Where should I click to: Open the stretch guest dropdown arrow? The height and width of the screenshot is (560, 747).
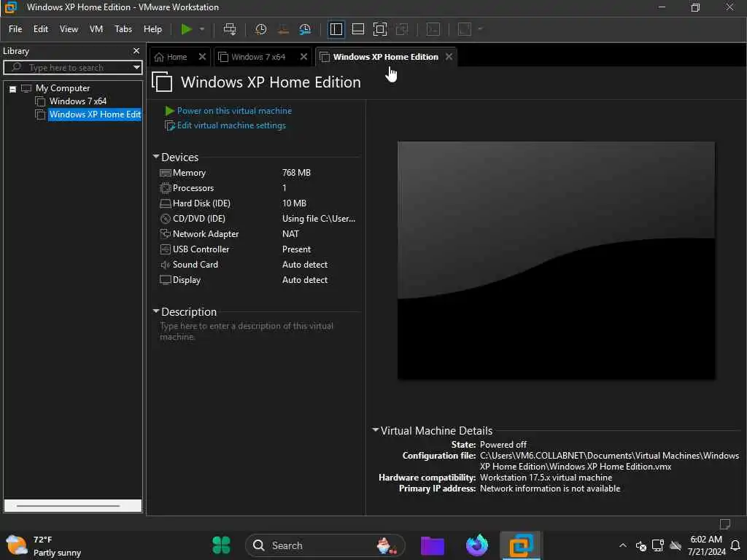click(480, 29)
